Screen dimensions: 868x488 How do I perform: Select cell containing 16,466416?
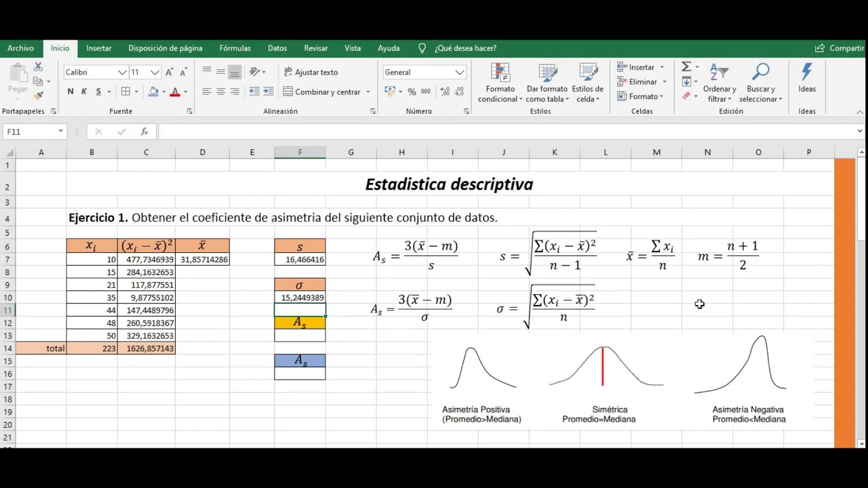[x=300, y=260]
